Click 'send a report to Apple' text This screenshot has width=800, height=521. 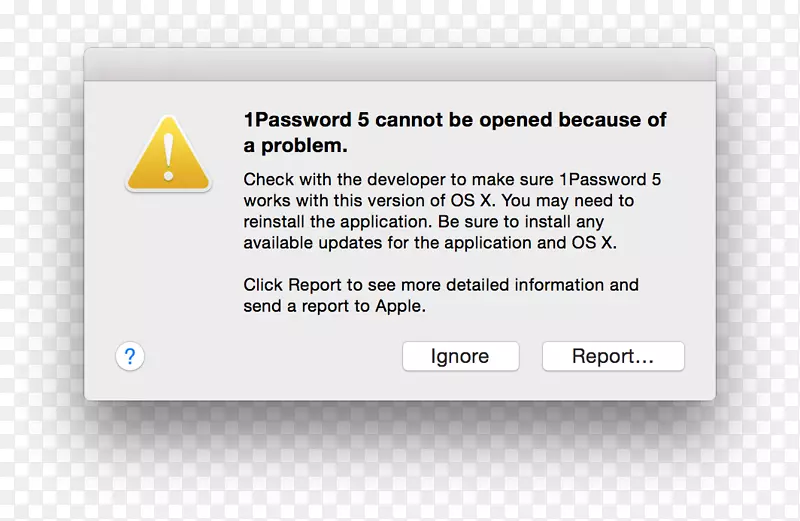tap(334, 306)
